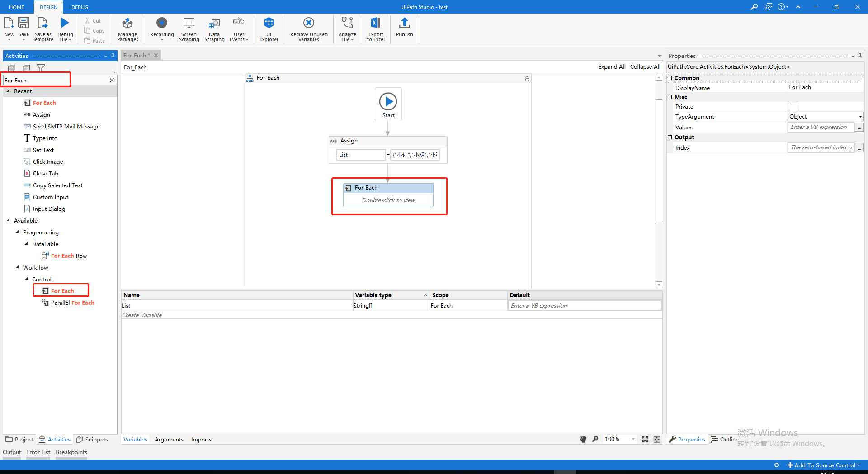Open the Help question mark menu
The image size is (868, 474).
[783, 7]
